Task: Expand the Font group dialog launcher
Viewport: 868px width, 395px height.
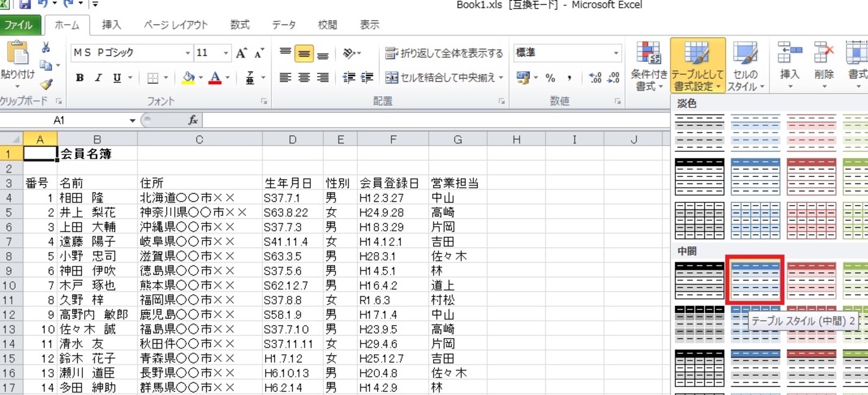Action: pos(264,101)
